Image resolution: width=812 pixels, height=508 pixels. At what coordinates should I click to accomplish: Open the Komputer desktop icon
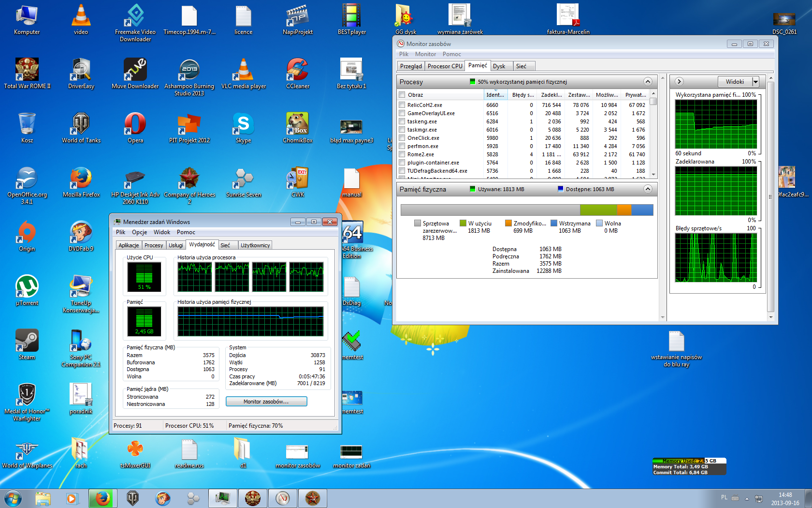click(x=27, y=20)
